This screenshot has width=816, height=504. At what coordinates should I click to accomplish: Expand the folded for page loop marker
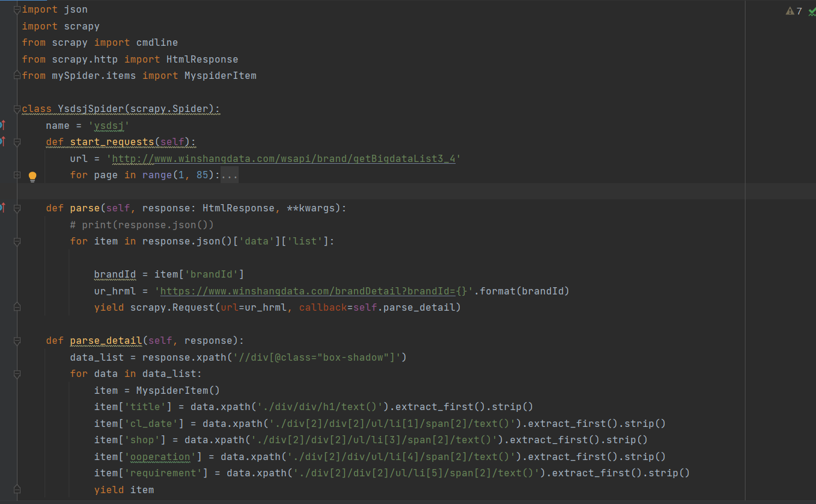pyautogui.click(x=17, y=175)
